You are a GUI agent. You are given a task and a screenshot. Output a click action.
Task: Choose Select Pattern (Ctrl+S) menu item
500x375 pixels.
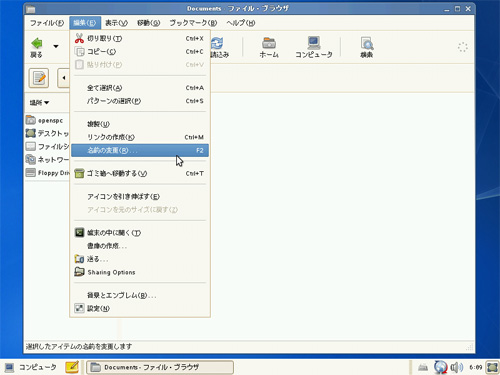[140, 101]
